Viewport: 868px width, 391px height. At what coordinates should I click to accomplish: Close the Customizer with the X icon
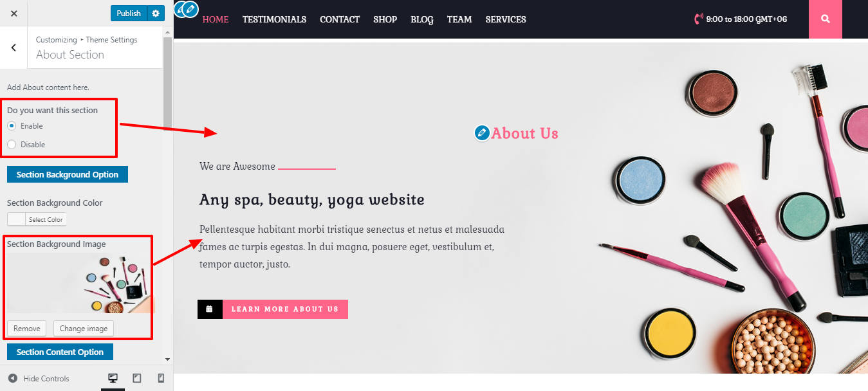(14, 13)
